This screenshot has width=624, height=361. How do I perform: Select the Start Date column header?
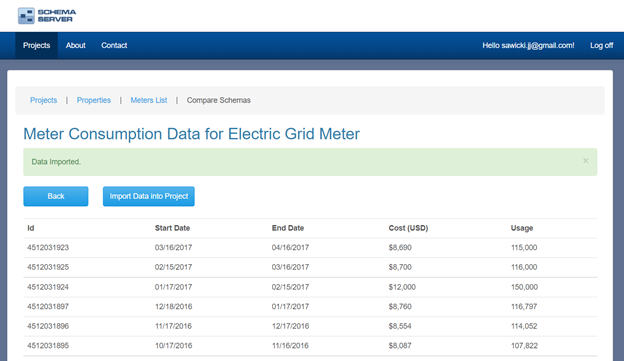point(172,228)
